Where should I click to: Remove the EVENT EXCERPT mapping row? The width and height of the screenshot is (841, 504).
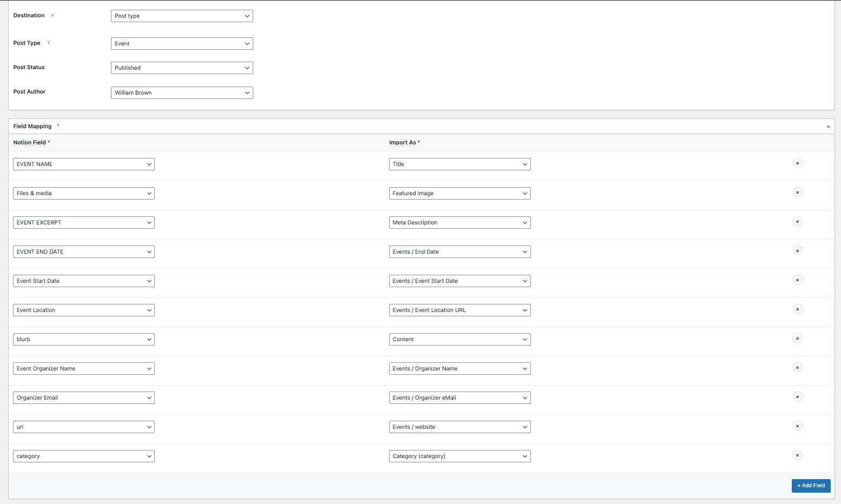[x=797, y=221]
